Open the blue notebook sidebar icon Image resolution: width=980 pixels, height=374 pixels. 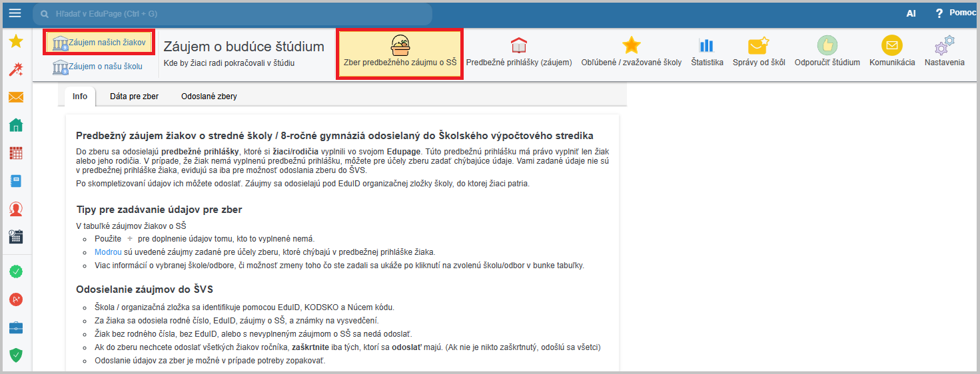16,181
